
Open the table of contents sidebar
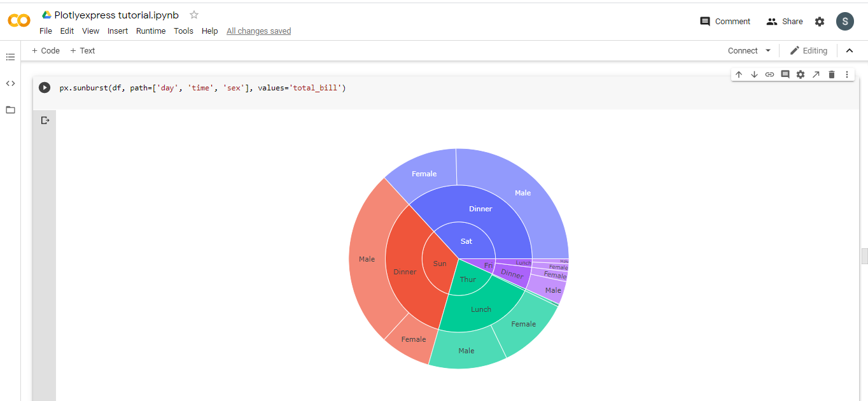tap(10, 57)
